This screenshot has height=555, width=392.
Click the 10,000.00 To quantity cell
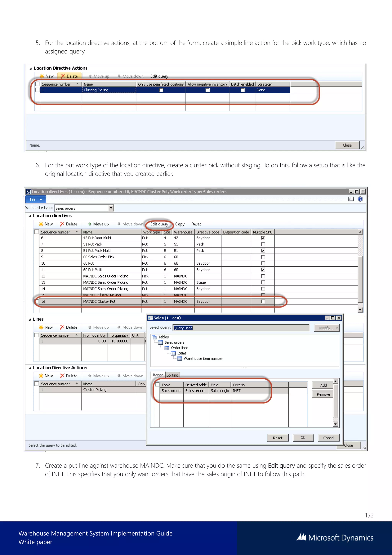[x=119, y=341]
